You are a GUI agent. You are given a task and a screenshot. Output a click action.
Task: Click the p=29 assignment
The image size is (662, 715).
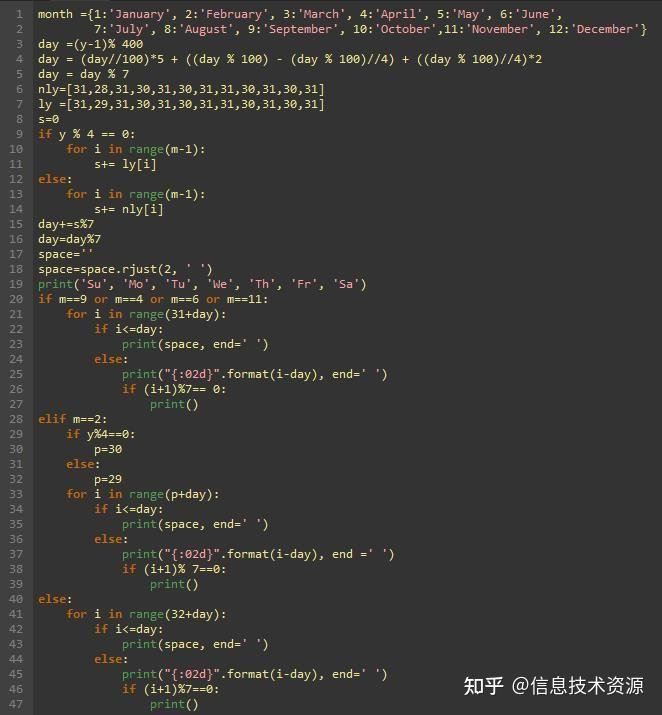tap(108, 479)
